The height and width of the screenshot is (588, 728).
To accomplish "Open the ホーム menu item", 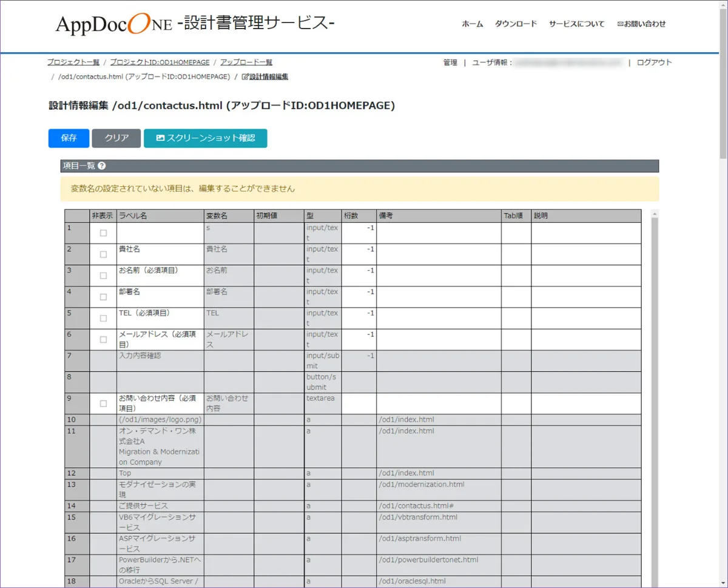I will point(473,24).
